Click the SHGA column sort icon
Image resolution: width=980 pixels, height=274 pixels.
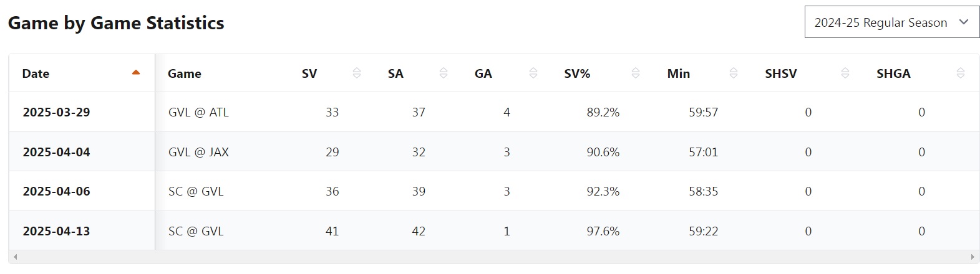point(961,73)
